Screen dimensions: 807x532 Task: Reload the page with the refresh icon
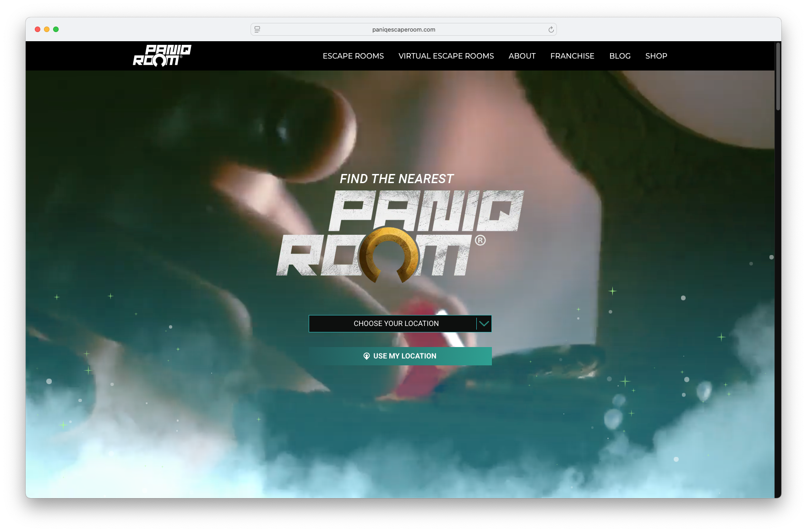point(551,29)
